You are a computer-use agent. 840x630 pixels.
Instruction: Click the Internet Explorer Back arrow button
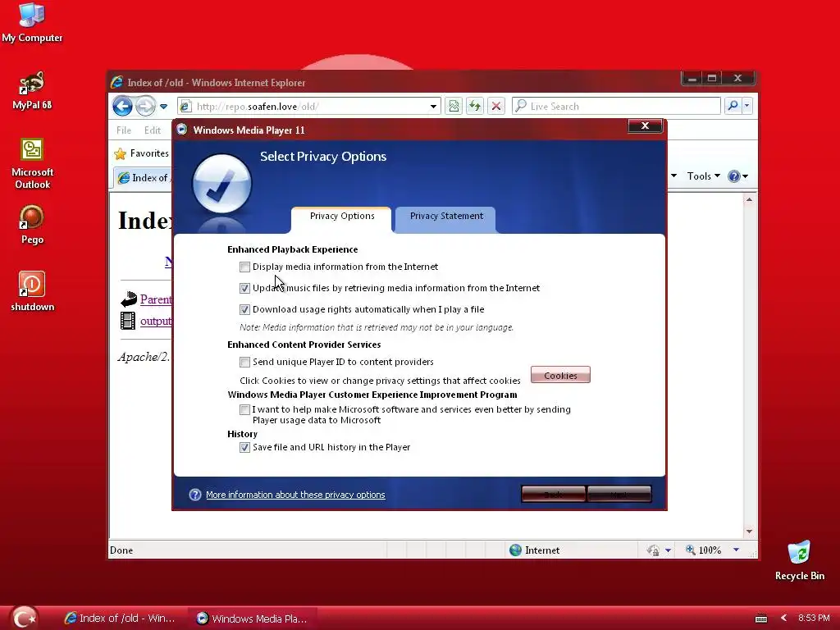(123, 106)
